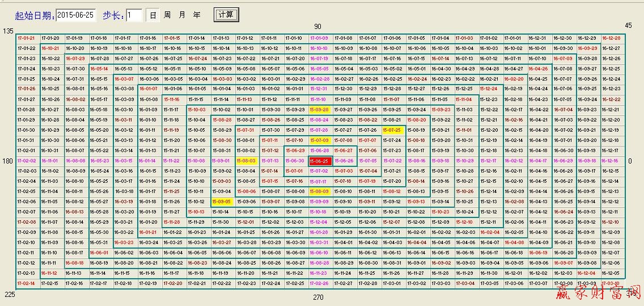This screenshot has width=644, height=306.
Task: Pick the yellow cell 15-09-05
Action: pyautogui.click(x=222, y=202)
